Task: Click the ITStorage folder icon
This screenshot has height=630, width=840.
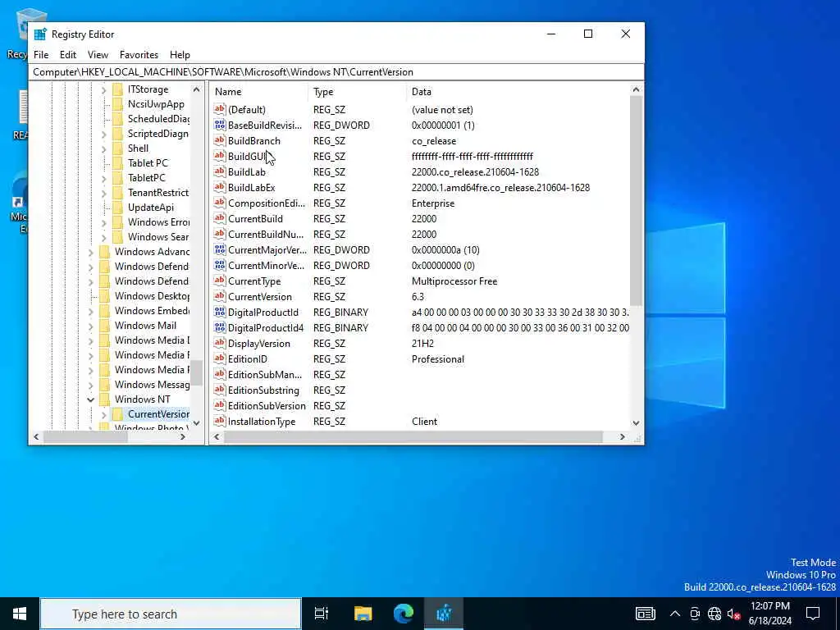Action: (x=118, y=89)
